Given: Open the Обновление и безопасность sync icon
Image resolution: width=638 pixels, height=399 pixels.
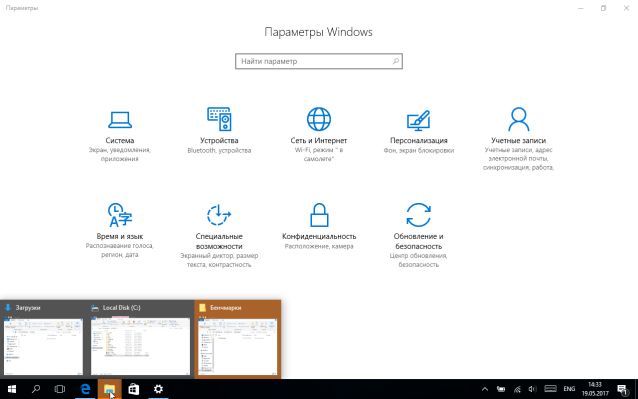Looking at the screenshot, I should tap(418, 215).
